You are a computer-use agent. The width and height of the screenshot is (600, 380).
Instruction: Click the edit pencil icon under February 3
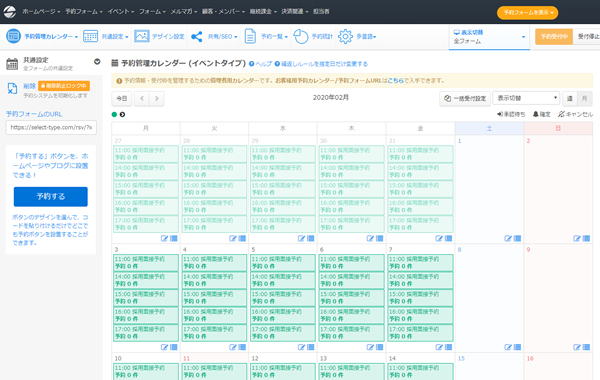coord(164,347)
